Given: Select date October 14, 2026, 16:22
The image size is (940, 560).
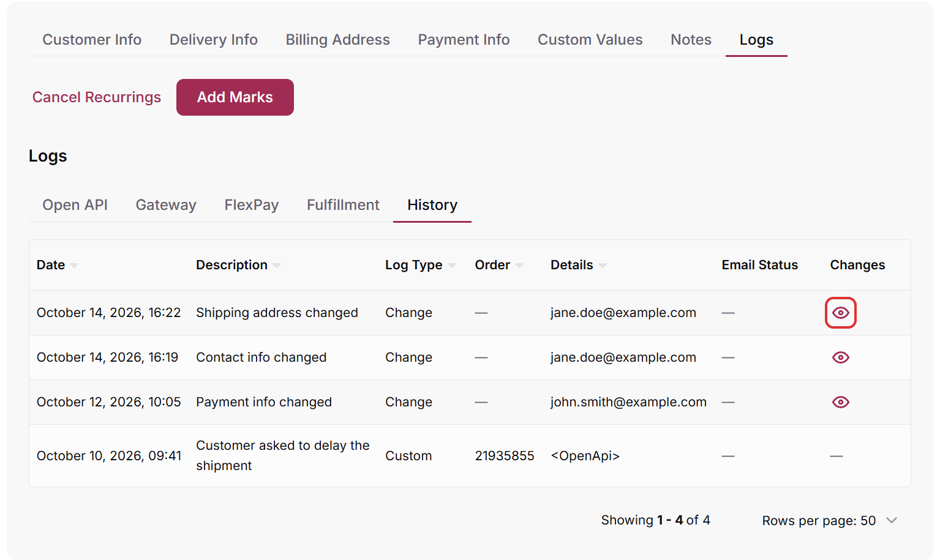Looking at the screenshot, I should coord(108,313).
